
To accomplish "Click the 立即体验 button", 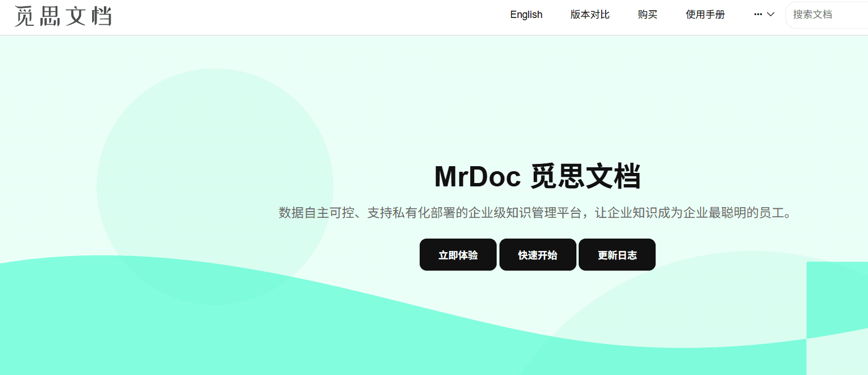I will coord(458,255).
